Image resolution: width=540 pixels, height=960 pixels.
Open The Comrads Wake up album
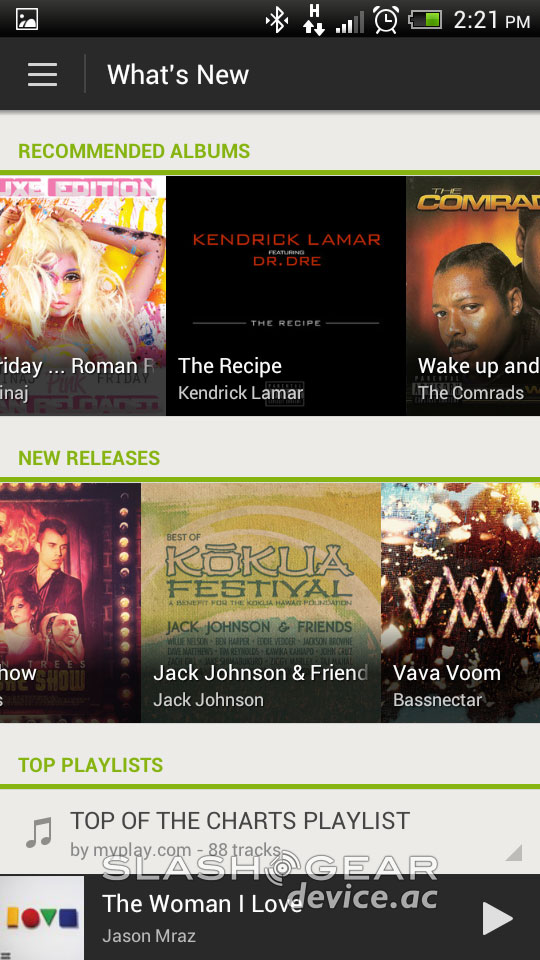[x=473, y=296]
